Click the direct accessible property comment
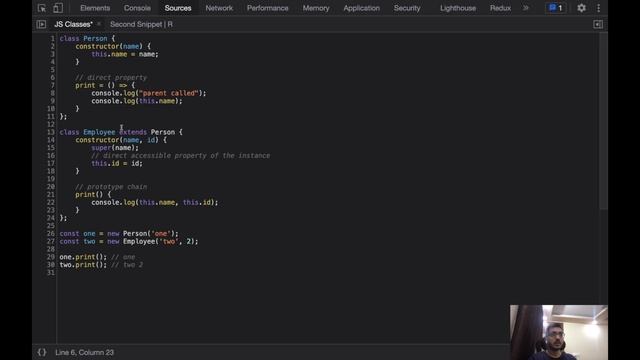The width and height of the screenshot is (640, 360). tap(180, 156)
